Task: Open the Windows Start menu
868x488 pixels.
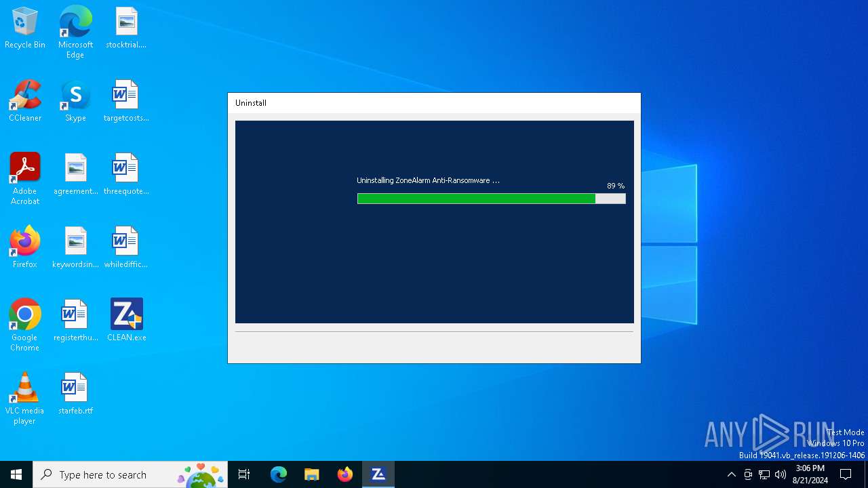Action: pyautogui.click(x=16, y=474)
